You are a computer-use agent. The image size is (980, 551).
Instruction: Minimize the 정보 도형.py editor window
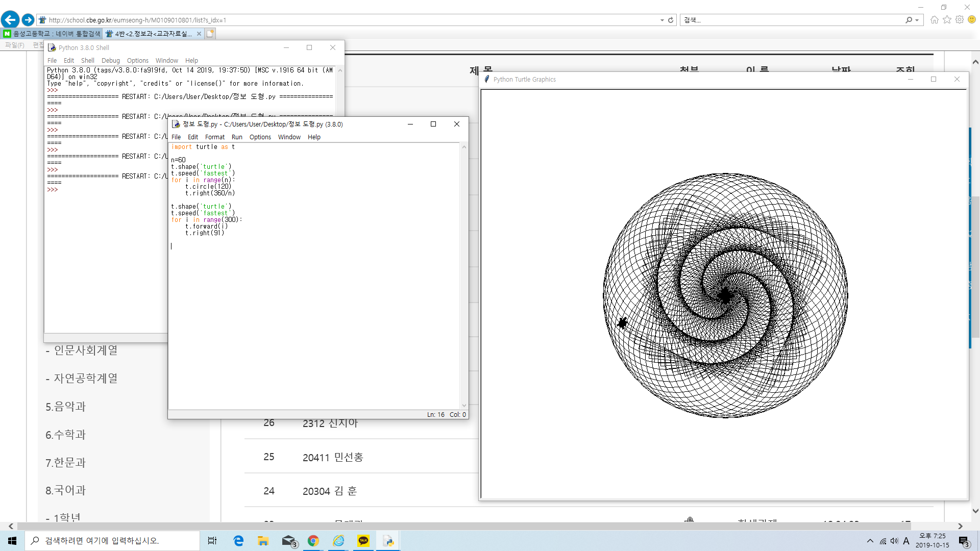click(410, 124)
